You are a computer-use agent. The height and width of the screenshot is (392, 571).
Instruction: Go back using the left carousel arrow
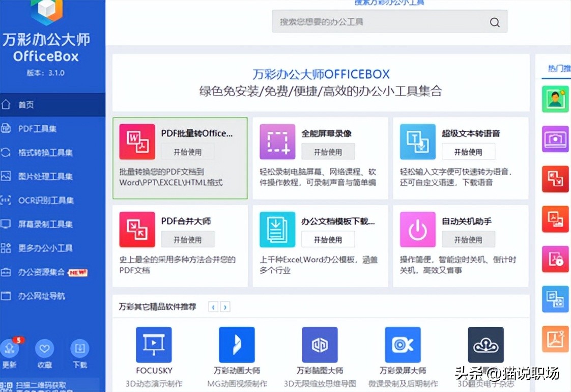click(x=214, y=306)
